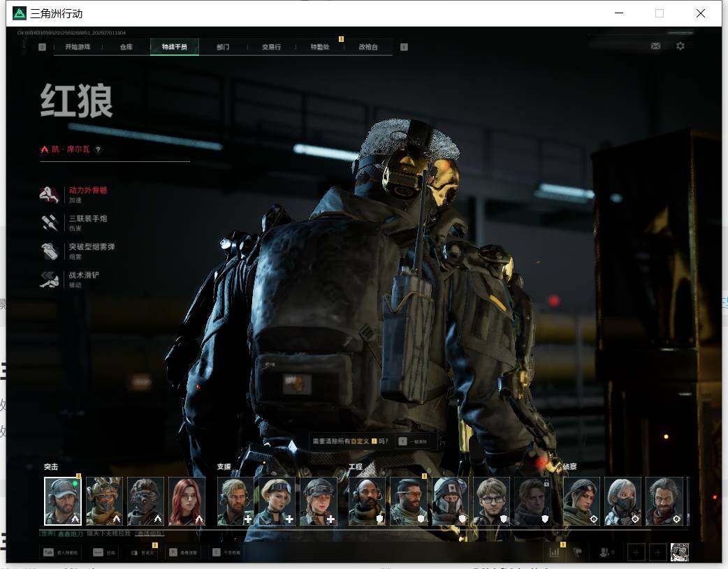
Task: Select the dark-haired female recon operator
Action: [x=582, y=501]
